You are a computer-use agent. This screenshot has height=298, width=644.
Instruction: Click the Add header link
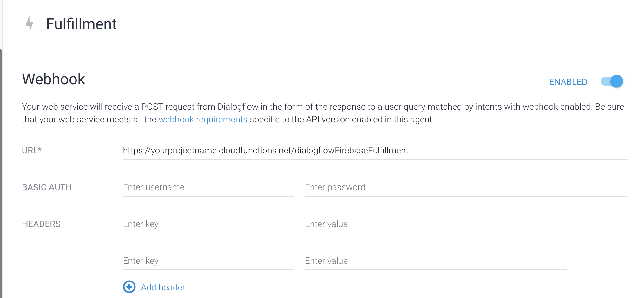coord(163,287)
